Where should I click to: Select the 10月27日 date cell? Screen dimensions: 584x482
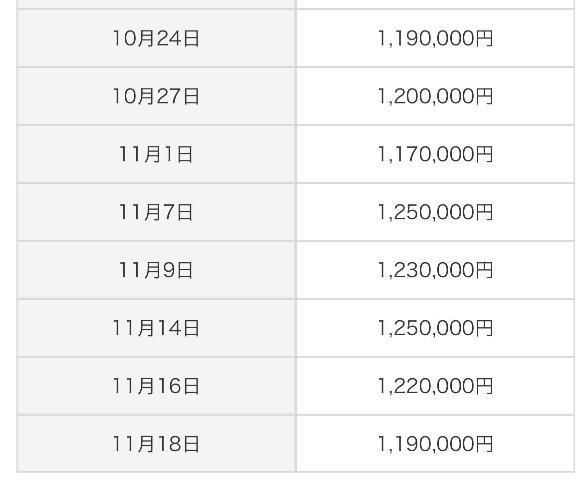[x=156, y=96]
